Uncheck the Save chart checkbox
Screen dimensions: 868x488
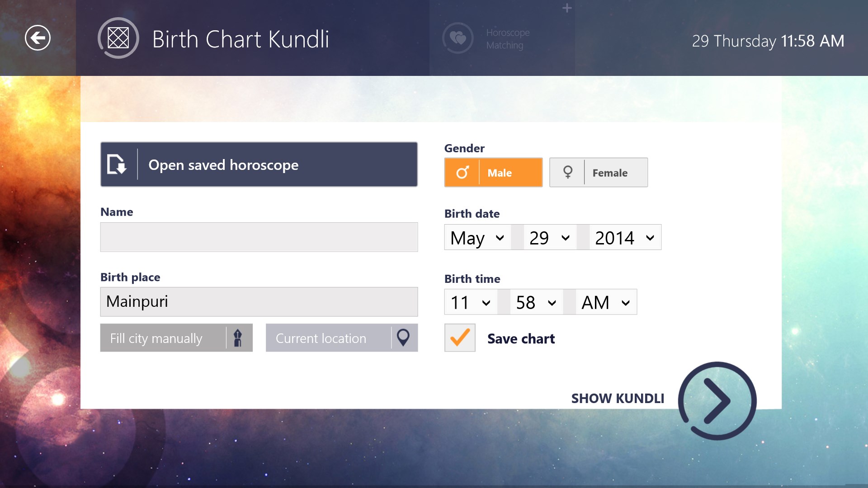tap(460, 338)
